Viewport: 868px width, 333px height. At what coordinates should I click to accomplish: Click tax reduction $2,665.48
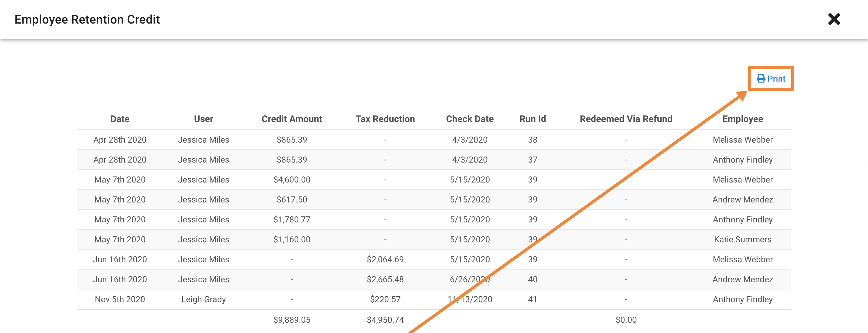385,279
